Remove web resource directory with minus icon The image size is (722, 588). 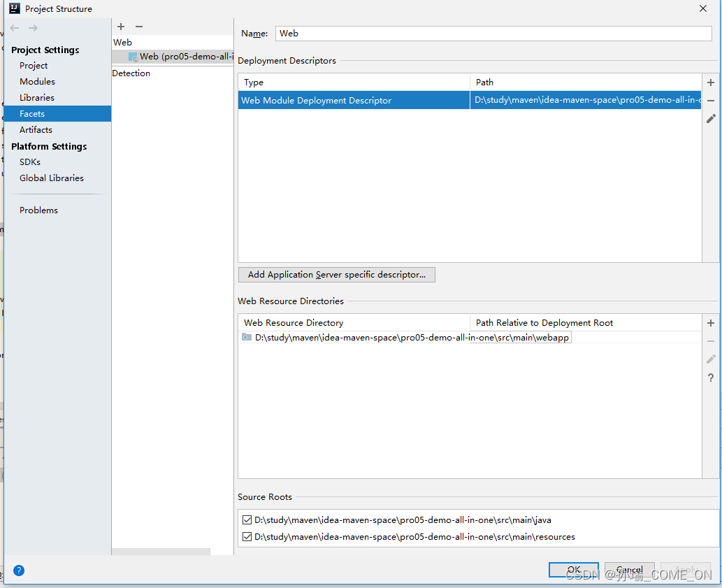click(x=711, y=341)
